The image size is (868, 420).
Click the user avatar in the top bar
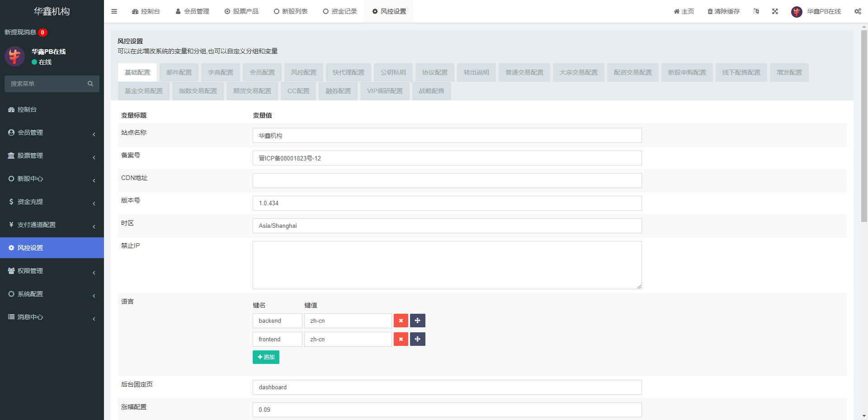tap(797, 12)
